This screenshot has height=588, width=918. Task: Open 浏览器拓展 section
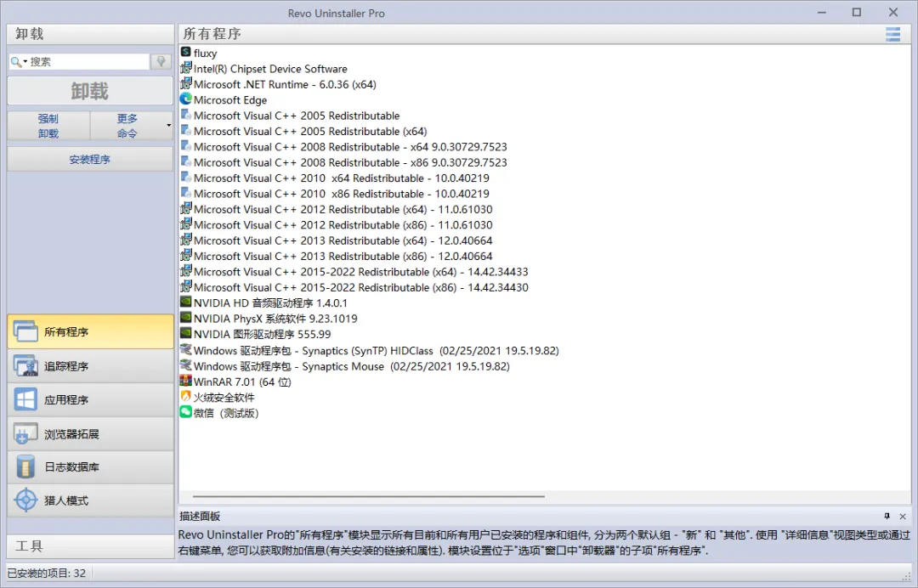(x=91, y=433)
